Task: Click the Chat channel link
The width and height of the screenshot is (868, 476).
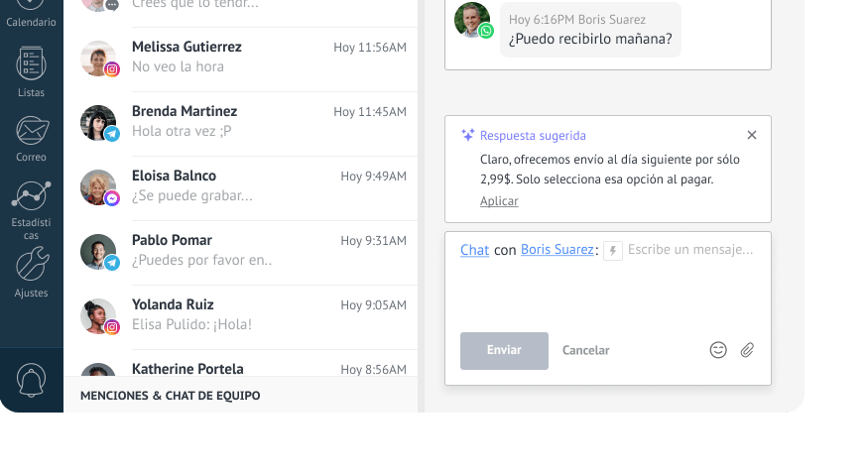Action: (x=474, y=250)
